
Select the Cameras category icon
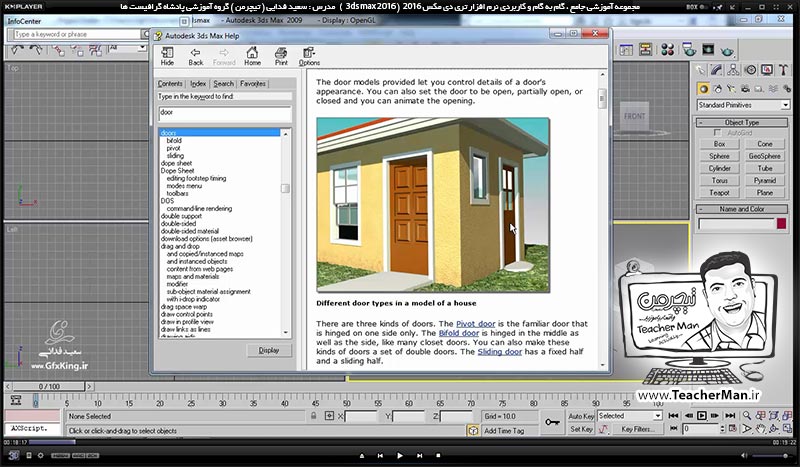click(745, 89)
